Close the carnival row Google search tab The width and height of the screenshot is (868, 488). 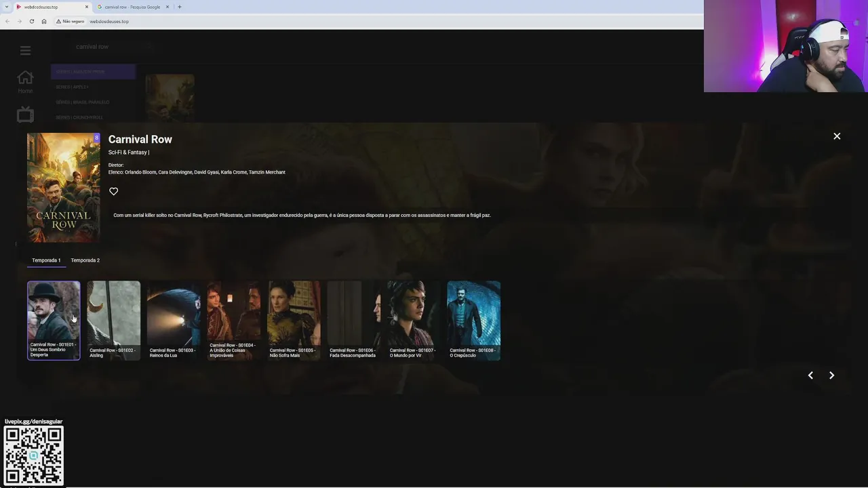click(167, 7)
